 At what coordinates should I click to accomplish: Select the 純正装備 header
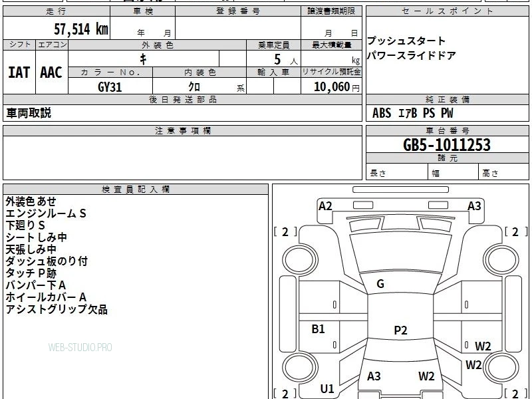coord(447,99)
